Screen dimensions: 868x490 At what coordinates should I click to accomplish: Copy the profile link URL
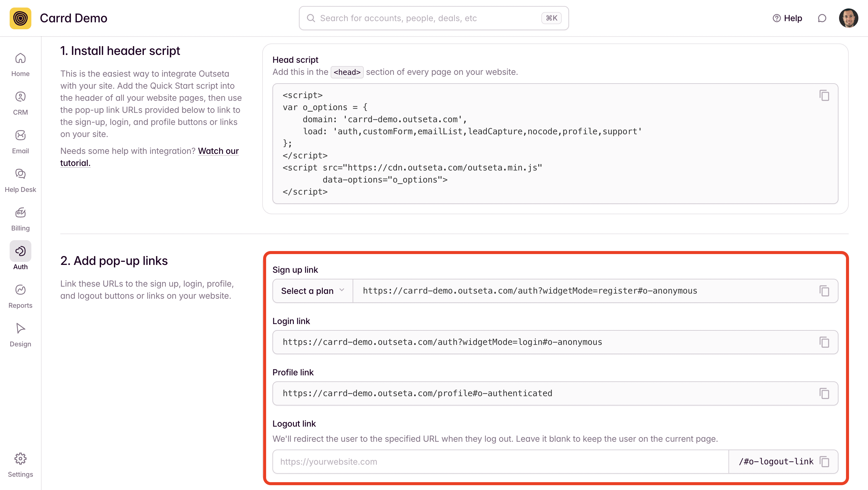[824, 393]
